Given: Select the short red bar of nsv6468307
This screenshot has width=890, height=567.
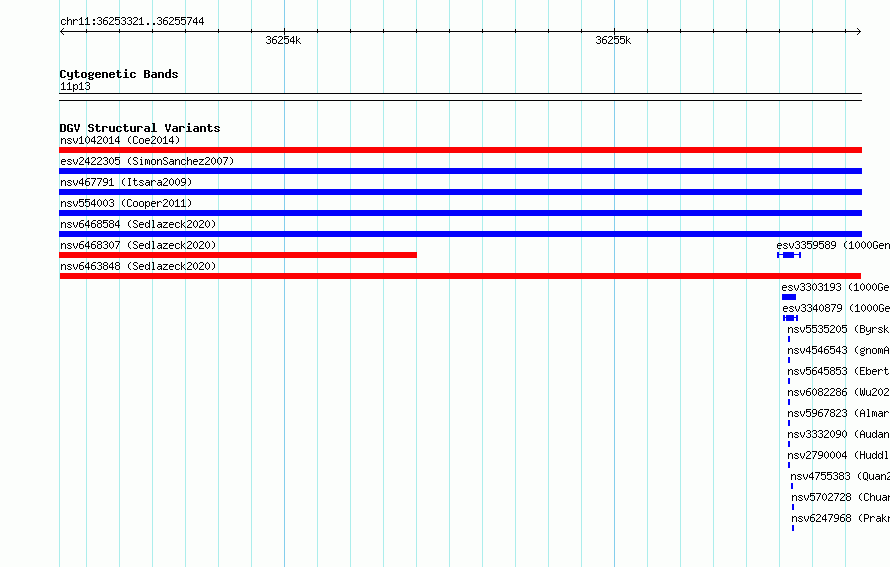Looking at the screenshot, I should 238,255.
